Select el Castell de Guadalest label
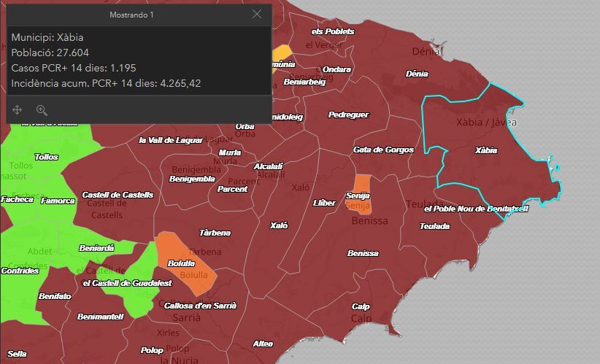600x364 pixels. pos(128,283)
